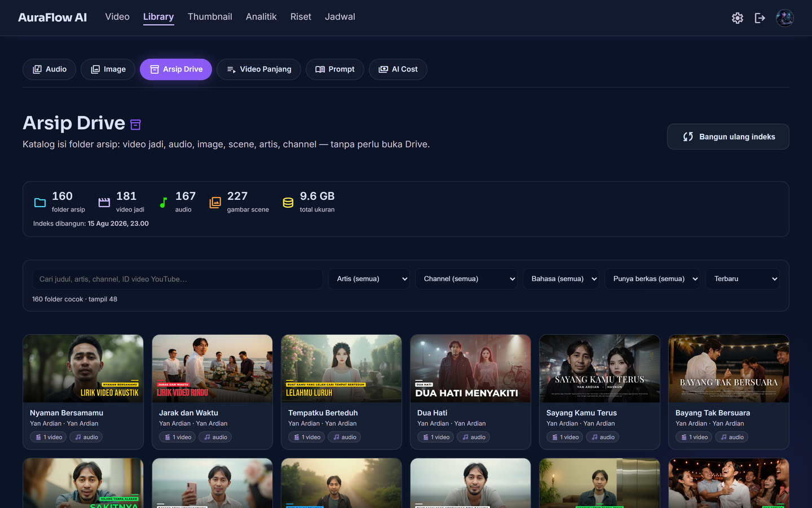Image resolution: width=812 pixels, height=508 pixels.
Task: Open the Nyaman Bersamamu thumbnail
Action: (83, 369)
